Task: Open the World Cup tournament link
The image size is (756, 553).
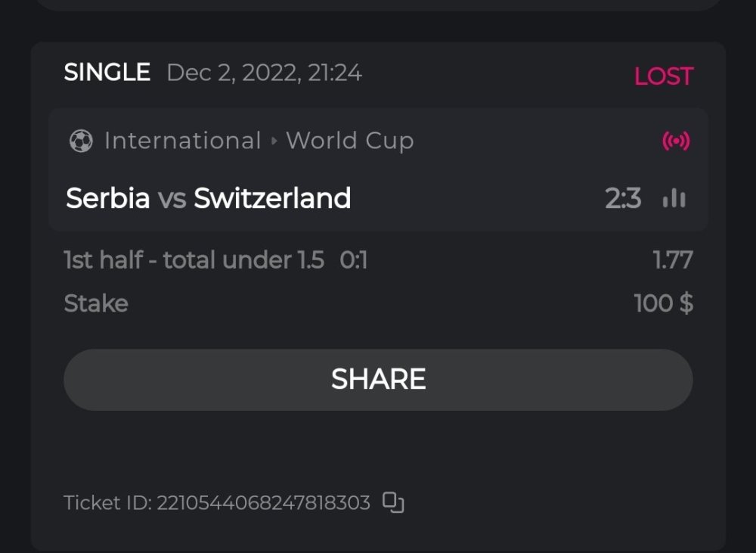Action: 349,141
